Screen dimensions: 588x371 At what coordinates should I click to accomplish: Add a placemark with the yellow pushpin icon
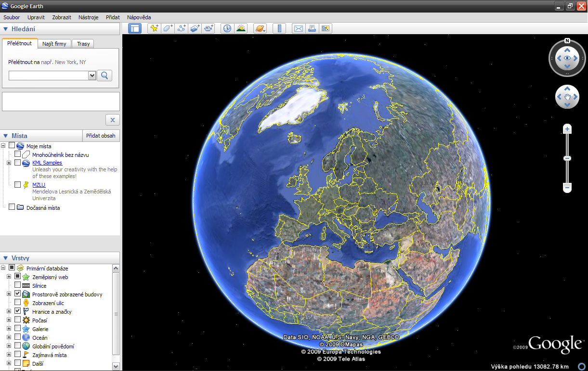click(x=154, y=28)
